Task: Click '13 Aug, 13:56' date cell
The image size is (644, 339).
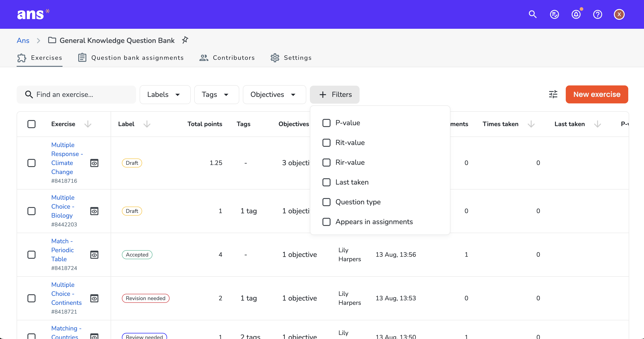Action: [x=396, y=255]
